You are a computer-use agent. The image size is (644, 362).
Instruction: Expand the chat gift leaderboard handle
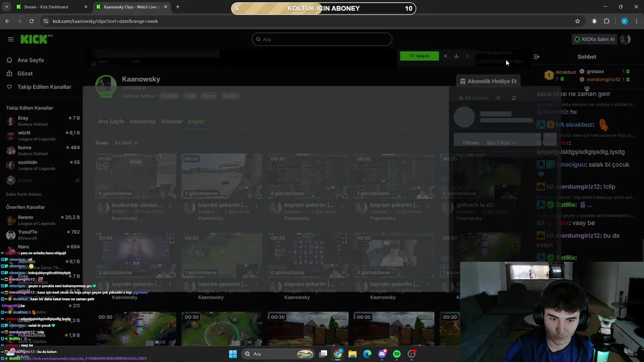pyautogui.click(x=587, y=89)
